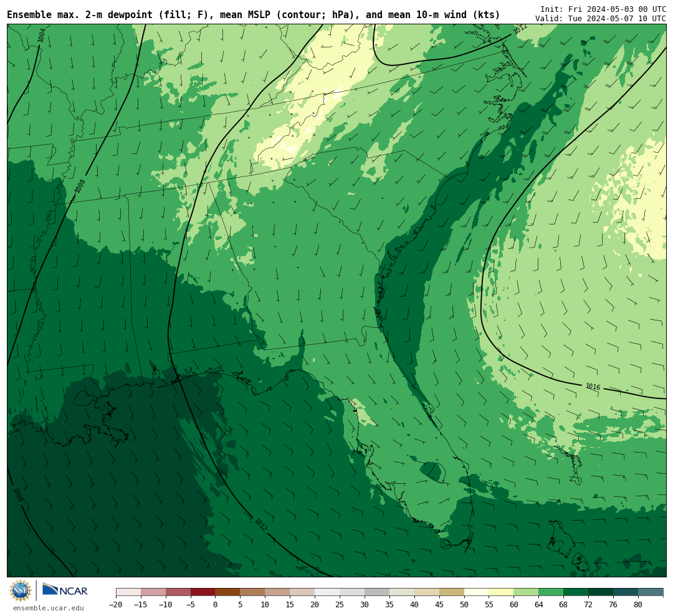673x616 pixels.
Task: Click the 1016 contour label
Action: point(593,387)
